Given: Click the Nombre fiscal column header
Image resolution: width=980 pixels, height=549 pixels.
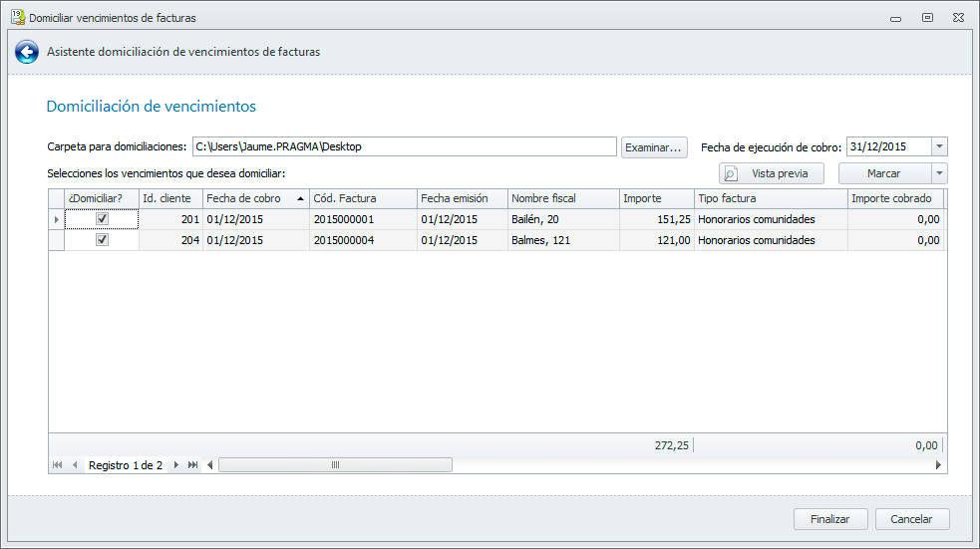Looking at the screenshot, I should 563,198.
